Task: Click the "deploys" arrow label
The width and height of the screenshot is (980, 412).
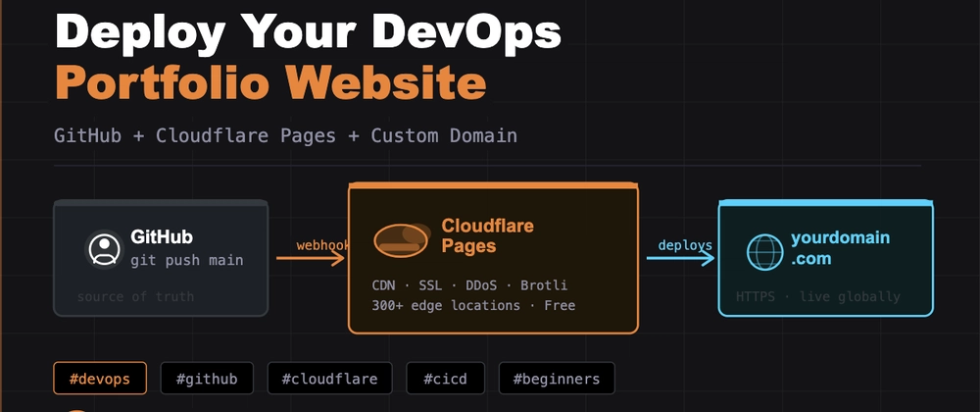Action: coord(685,245)
